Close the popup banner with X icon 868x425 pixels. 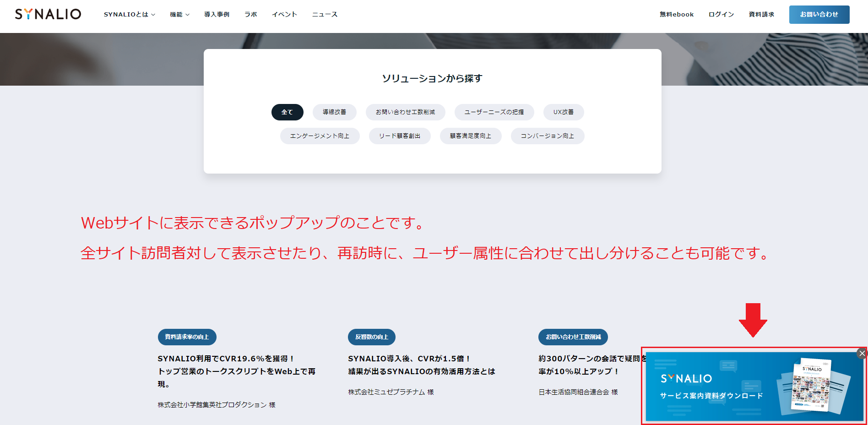coord(862,353)
